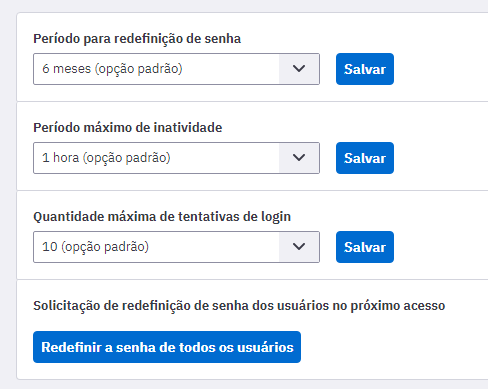
Task: Click blank space right of Redefinir button
Action: tap(393, 347)
